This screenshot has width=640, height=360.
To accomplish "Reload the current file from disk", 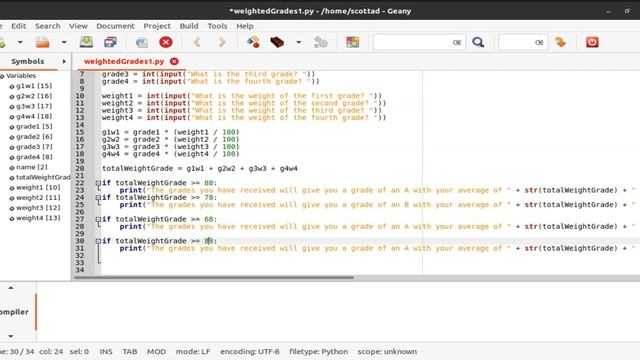I will pyautogui.click(x=142, y=42).
